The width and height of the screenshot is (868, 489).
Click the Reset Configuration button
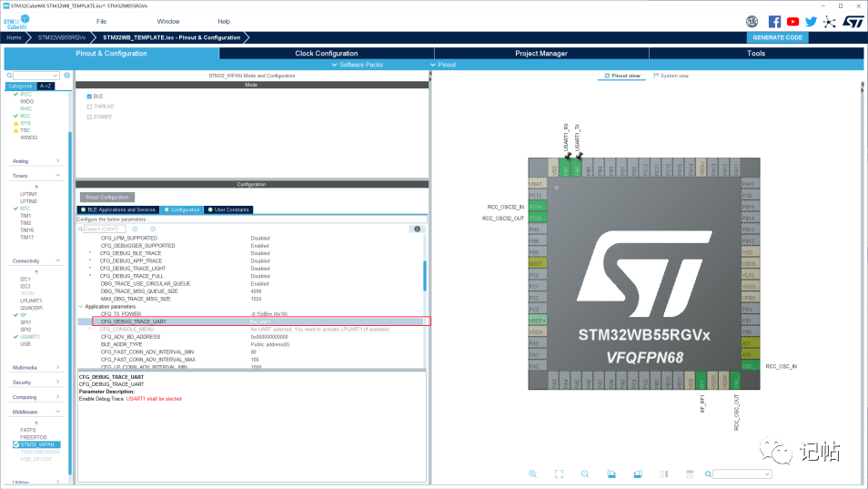pyautogui.click(x=107, y=198)
